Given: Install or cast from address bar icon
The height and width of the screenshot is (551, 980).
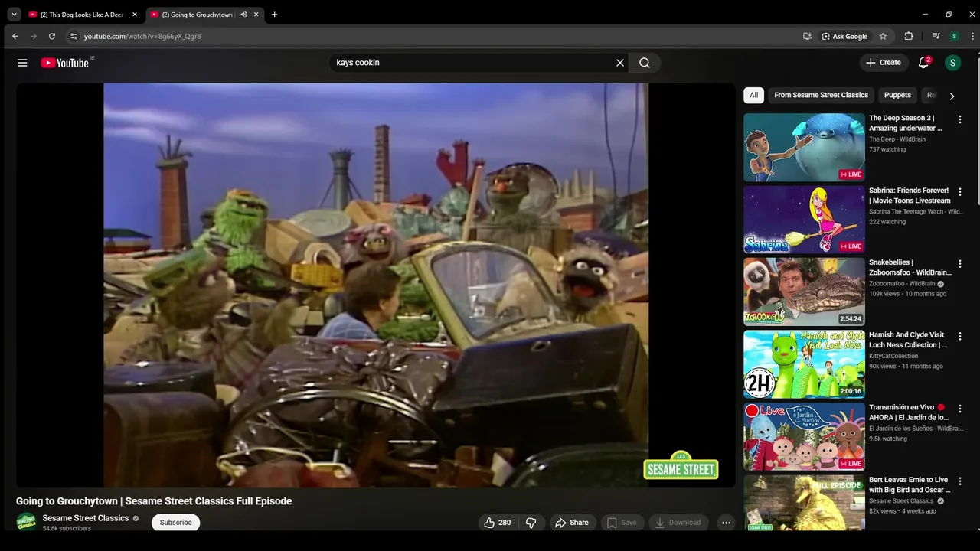Looking at the screenshot, I should (x=807, y=36).
